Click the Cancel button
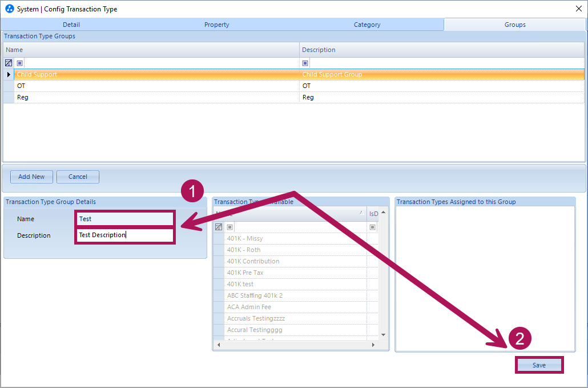 [78, 177]
